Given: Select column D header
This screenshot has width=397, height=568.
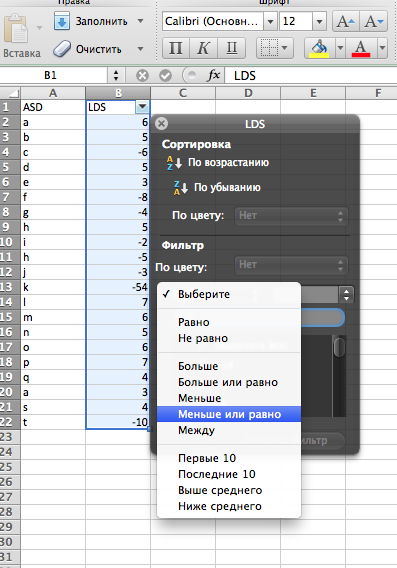Looking at the screenshot, I should [x=248, y=93].
